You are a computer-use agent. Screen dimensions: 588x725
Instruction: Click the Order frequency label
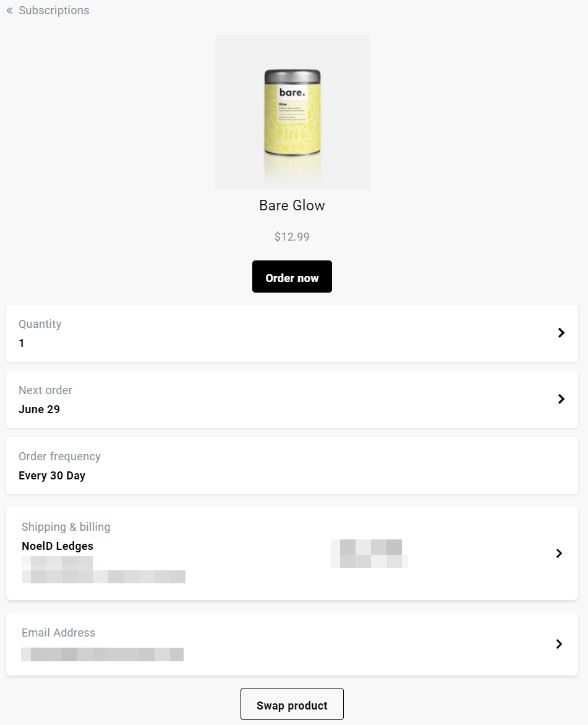click(59, 457)
